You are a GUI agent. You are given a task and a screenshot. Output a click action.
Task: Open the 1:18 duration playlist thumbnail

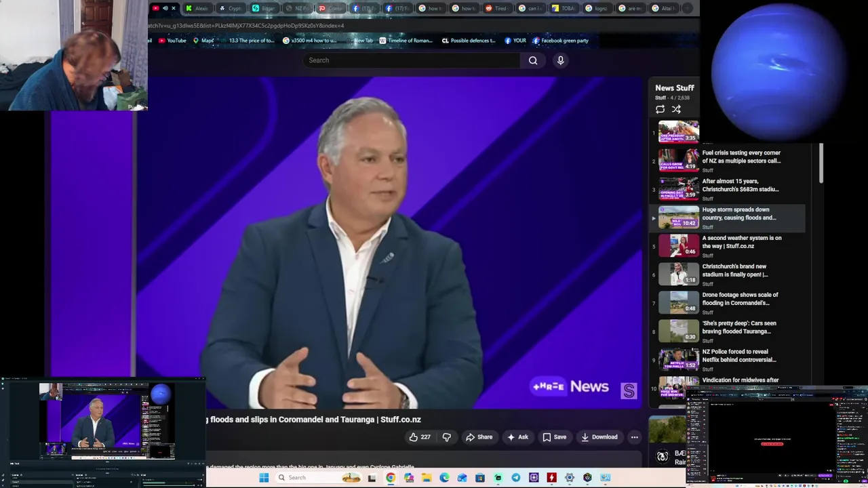(x=678, y=274)
